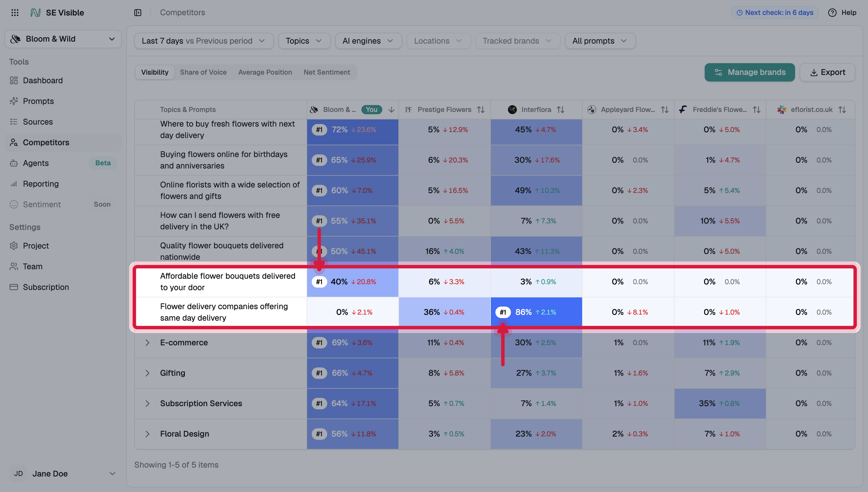Expand the Subscription Services topic row

[x=147, y=404]
